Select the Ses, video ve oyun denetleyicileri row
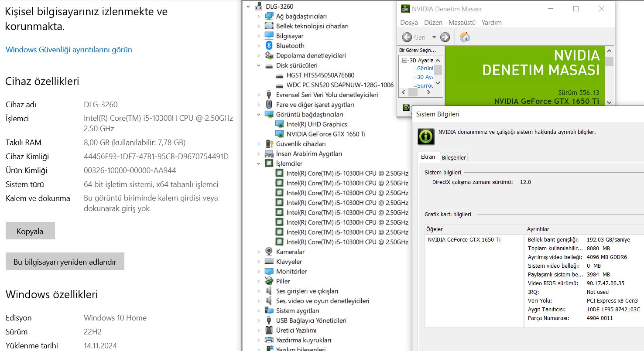The image size is (644, 351). pyautogui.click(x=323, y=301)
